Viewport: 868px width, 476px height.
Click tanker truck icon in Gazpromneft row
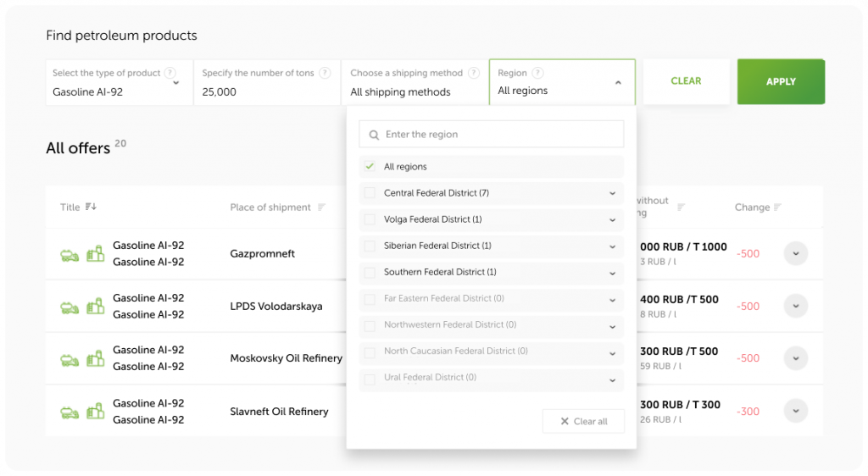pyautogui.click(x=70, y=254)
